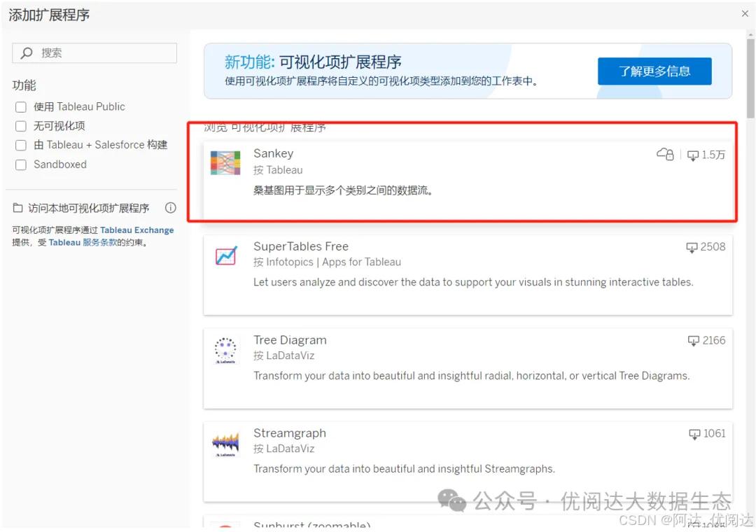Open Tree Diagram title
This screenshot has height=532, width=756.
pyautogui.click(x=290, y=340)
